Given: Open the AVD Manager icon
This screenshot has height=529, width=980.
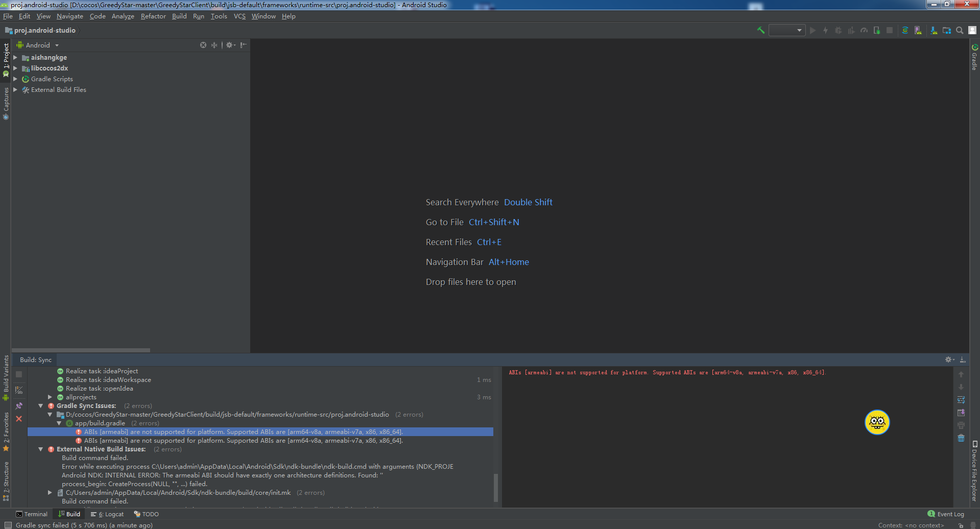Looking at the screenshot, I should (918, 31).
